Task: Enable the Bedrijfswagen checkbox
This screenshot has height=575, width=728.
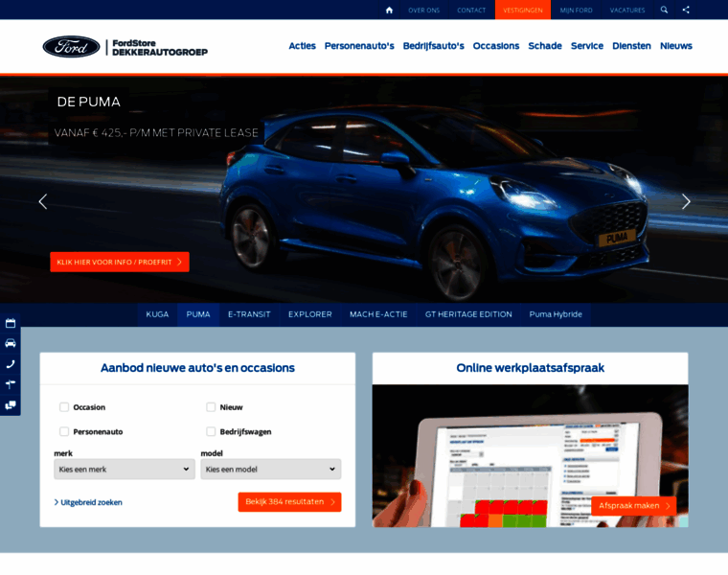Action: click(x=211, y=431)
